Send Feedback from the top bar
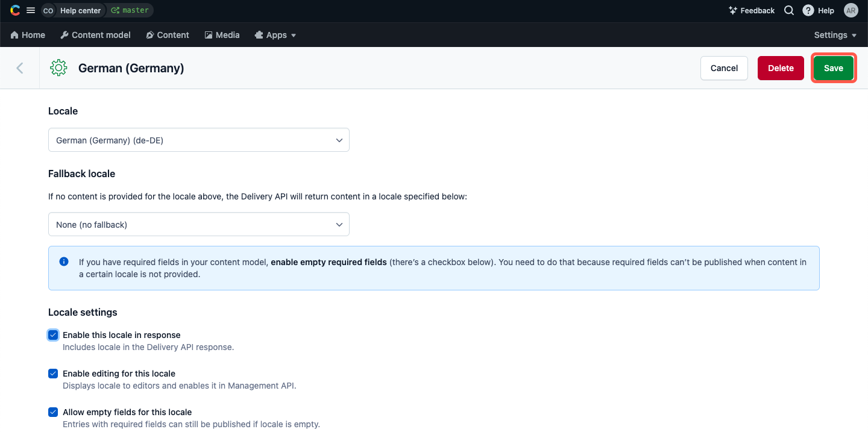 pos(752,10)
